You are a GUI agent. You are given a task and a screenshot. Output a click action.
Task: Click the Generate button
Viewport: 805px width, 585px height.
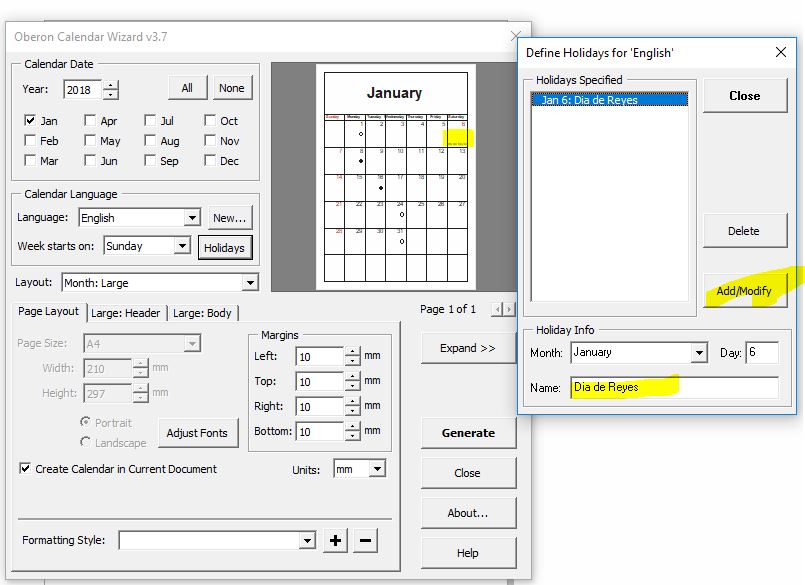coord(468,433)
